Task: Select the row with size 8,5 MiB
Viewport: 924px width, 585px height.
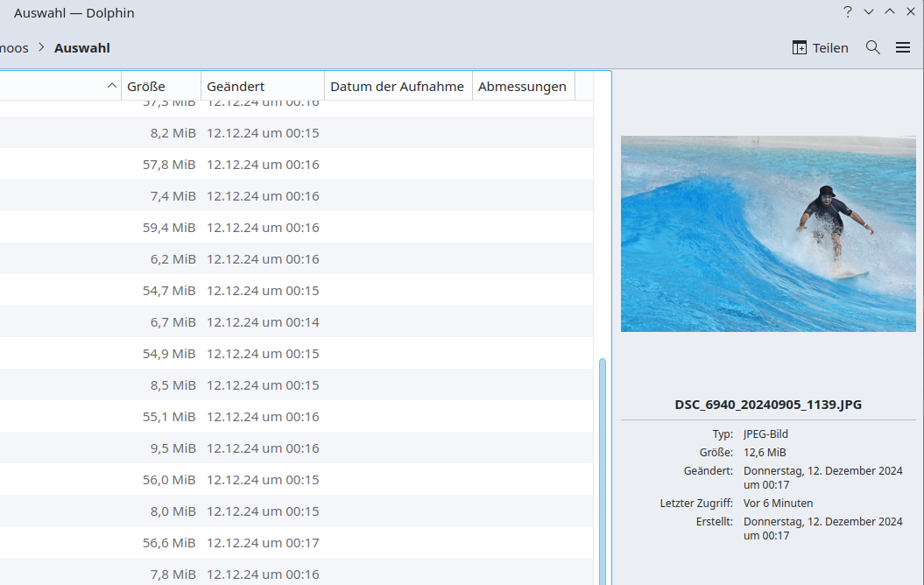Action: tap(296, 385)
